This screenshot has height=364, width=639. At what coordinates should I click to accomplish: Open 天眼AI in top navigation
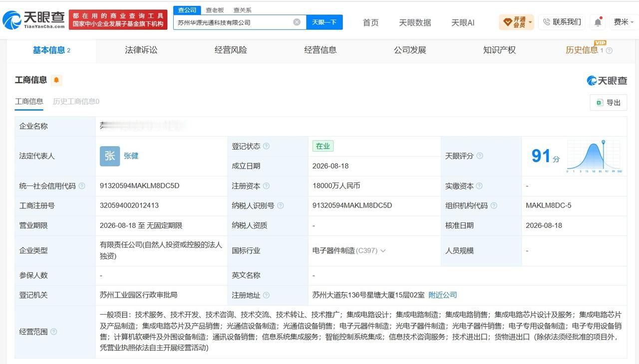[x=463, y=22]
